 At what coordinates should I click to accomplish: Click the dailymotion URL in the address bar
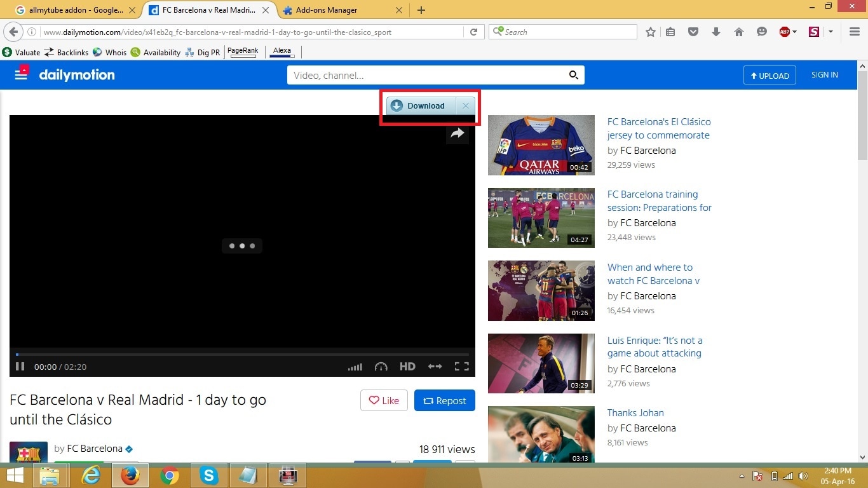(217, 32)
